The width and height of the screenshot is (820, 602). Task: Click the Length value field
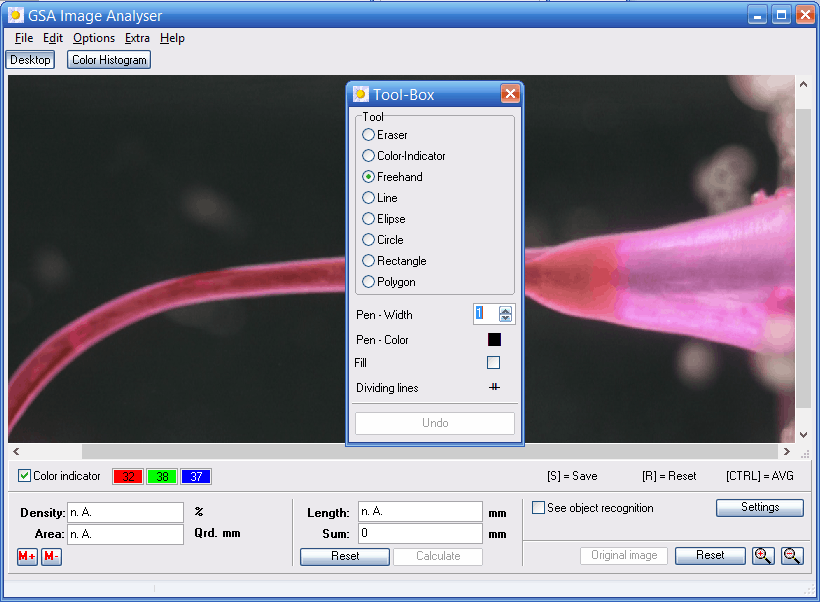click(x=420, y=512)
